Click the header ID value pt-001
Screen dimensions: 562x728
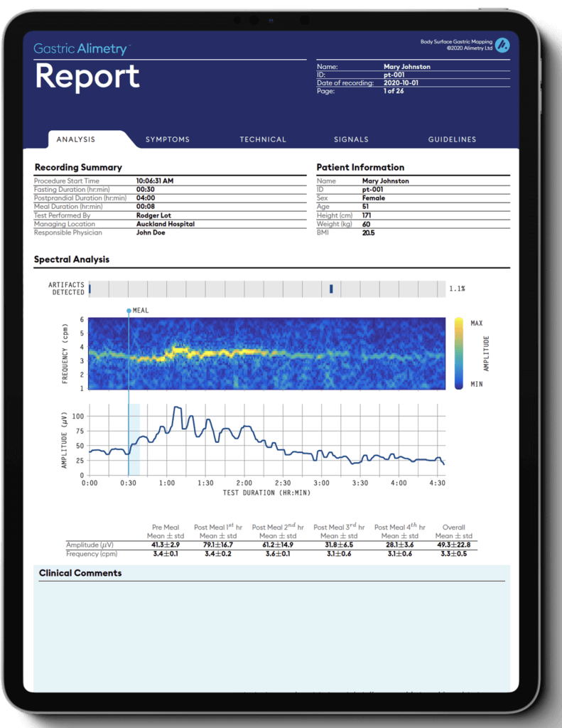coord(394,75)
